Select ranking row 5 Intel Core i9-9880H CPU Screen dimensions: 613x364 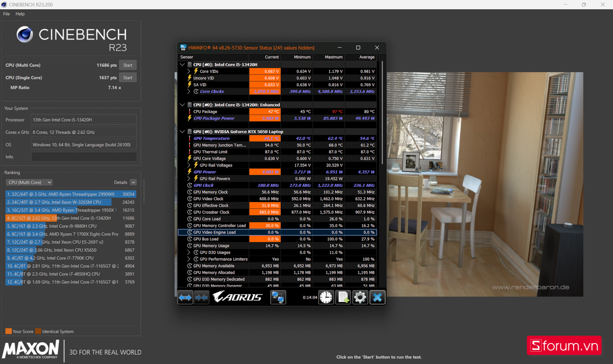point(70,226)
